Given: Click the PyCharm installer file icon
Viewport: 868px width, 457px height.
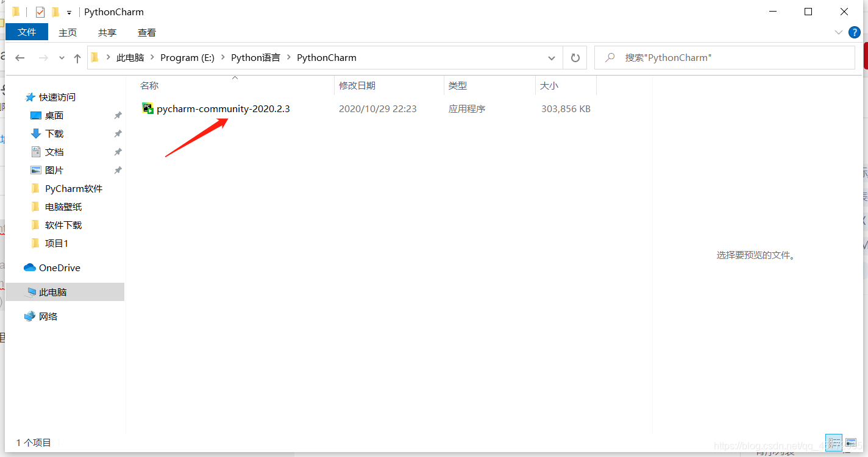Looking at the screenshot, I should (148, 108).
